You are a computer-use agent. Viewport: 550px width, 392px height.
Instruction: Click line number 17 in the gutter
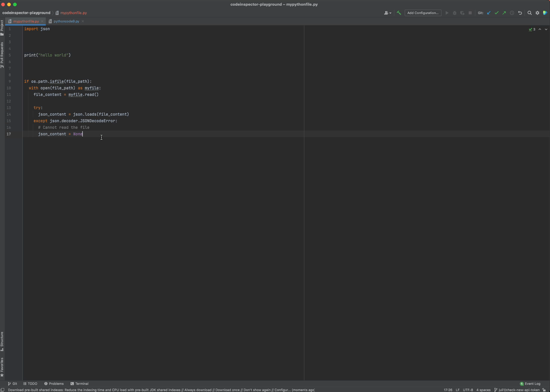coord(9,134)
